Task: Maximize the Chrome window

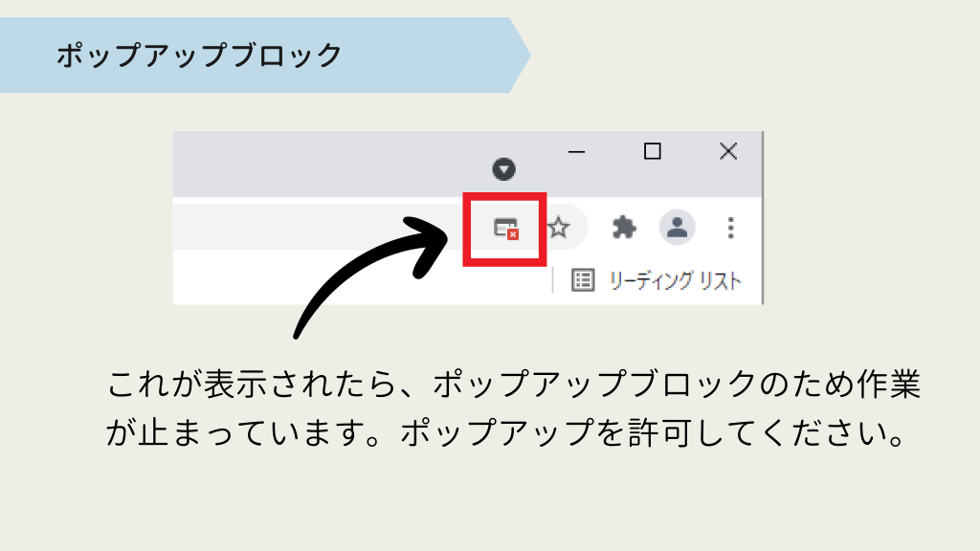Action: click(652, 151)
